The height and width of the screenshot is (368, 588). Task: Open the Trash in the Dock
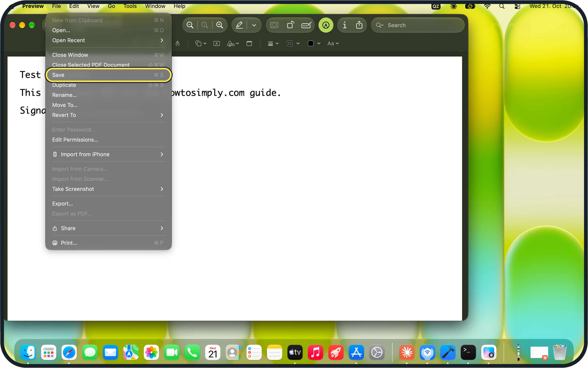560,352
